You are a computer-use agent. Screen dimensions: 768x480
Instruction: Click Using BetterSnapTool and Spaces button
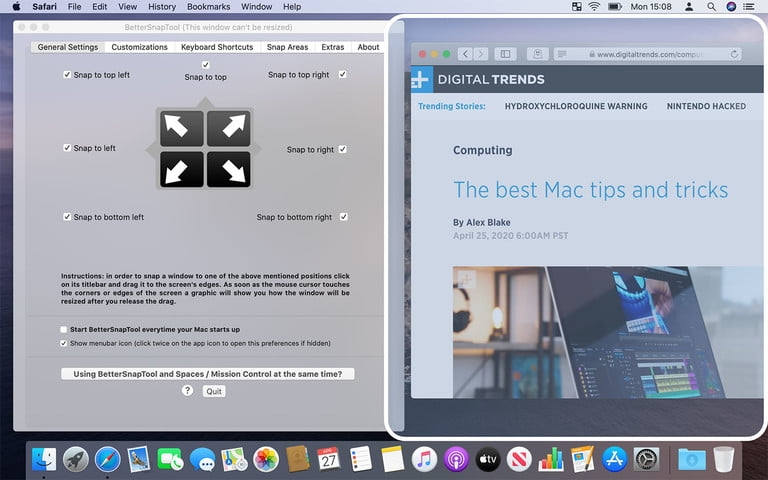click(x=208, y=374)
